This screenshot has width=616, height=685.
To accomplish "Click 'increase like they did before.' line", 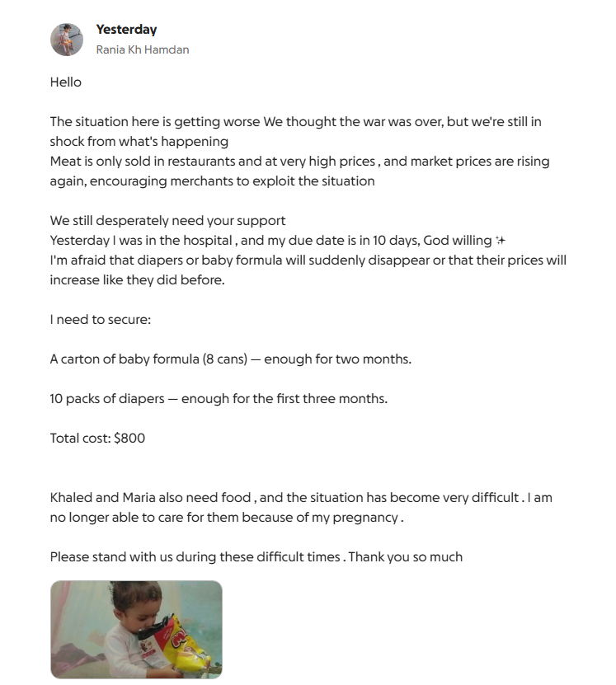I will coord(137,280).
